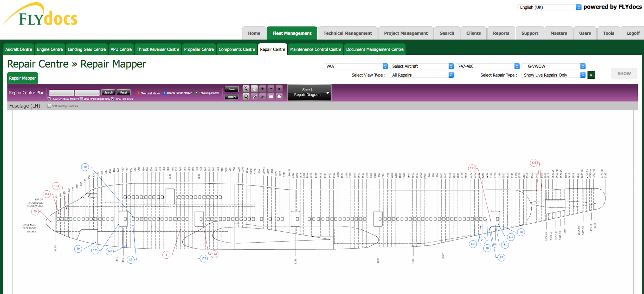
Task: Select the small dot marker tool
Action: 279,89
